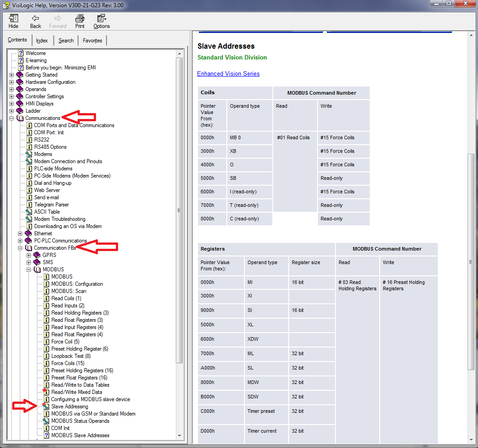Switch to the Index tab

click(42, 41)
